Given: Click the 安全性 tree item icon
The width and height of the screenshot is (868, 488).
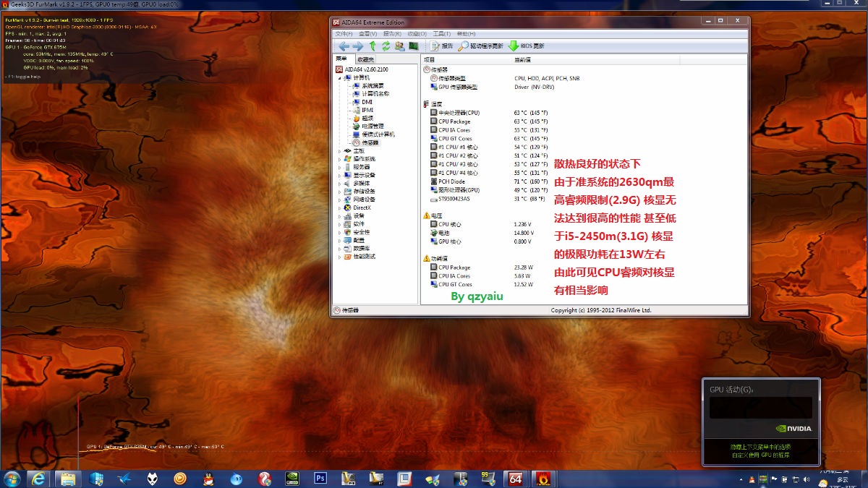Looking at the screenshot, I should coord(348,232).
